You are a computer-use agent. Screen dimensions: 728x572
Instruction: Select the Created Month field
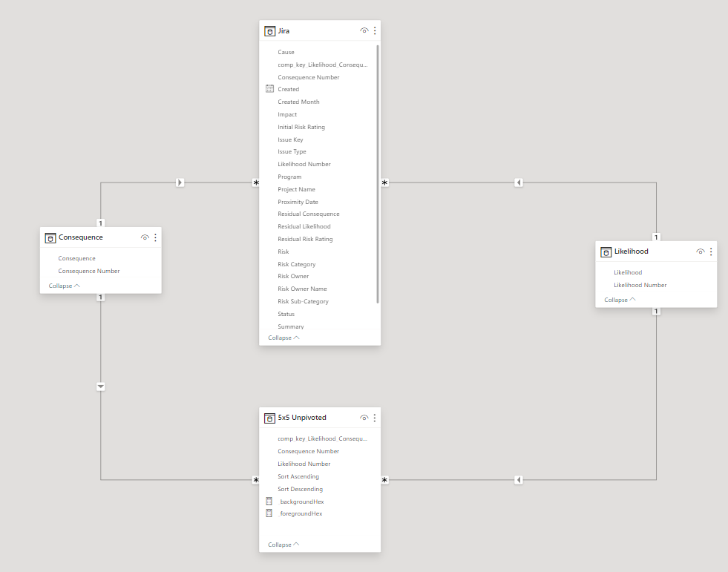tap(298, 102)
